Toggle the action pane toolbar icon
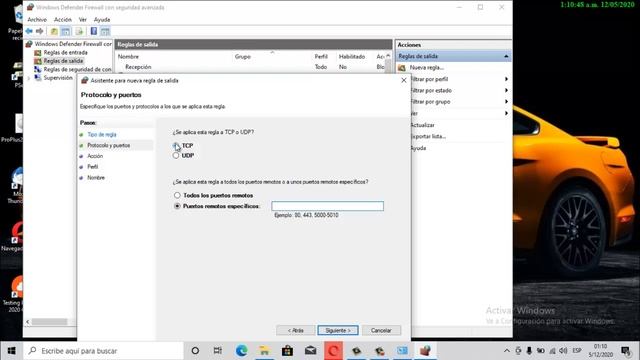The image size is (640, 360). [x=105, y=31]
